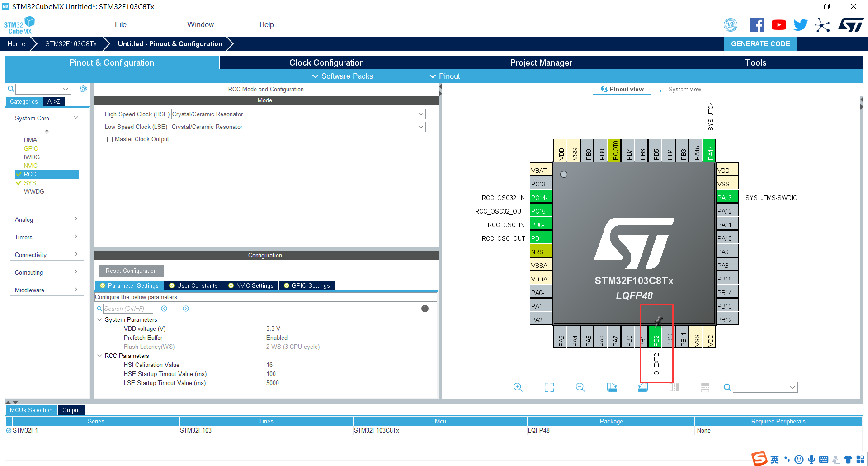
Task: Switch to the Tools tab
Action: click(x=756, y=62)
